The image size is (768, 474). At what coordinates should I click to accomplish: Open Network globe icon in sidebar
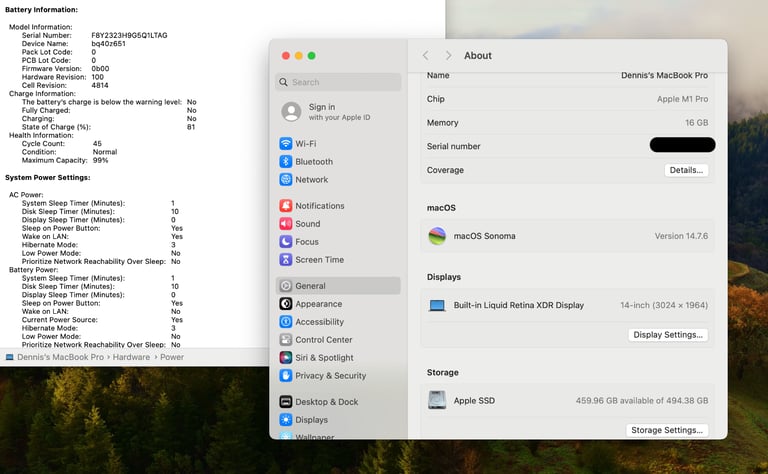point(286,180)
